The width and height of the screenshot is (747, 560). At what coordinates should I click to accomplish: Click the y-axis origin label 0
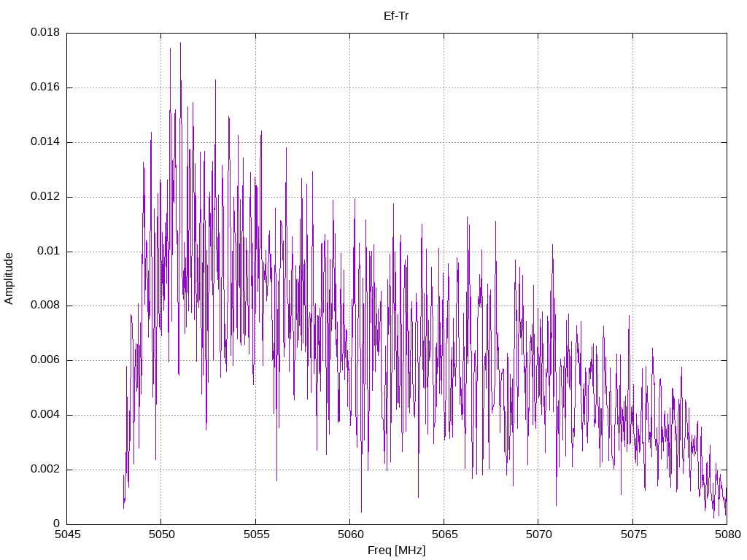tap(57, 524)
